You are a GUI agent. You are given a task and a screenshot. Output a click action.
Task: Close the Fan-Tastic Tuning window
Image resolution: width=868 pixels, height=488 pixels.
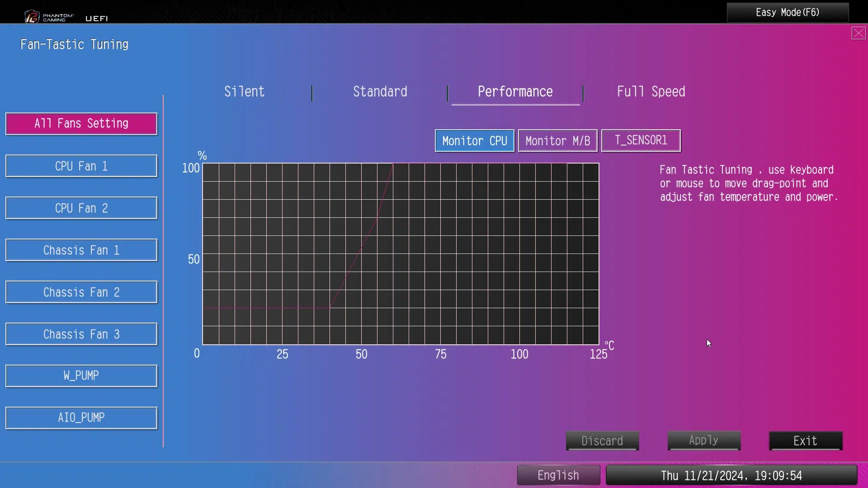pos(858,33)
